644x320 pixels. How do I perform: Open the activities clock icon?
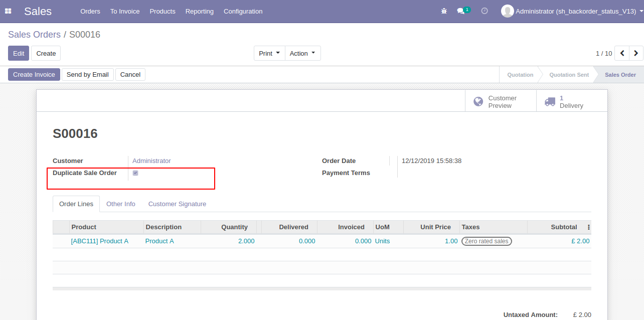[x=485, y=11]
